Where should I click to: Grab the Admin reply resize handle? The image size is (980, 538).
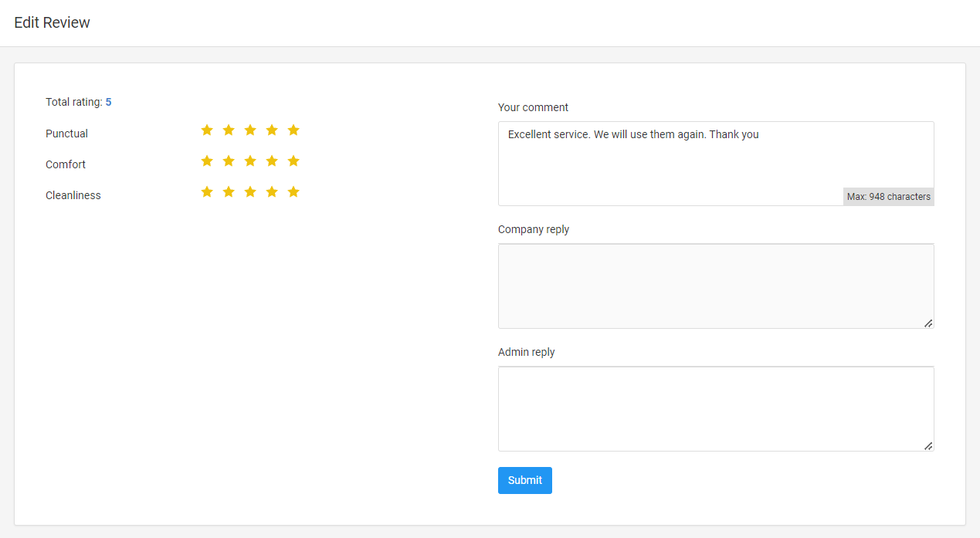point(928,446)
